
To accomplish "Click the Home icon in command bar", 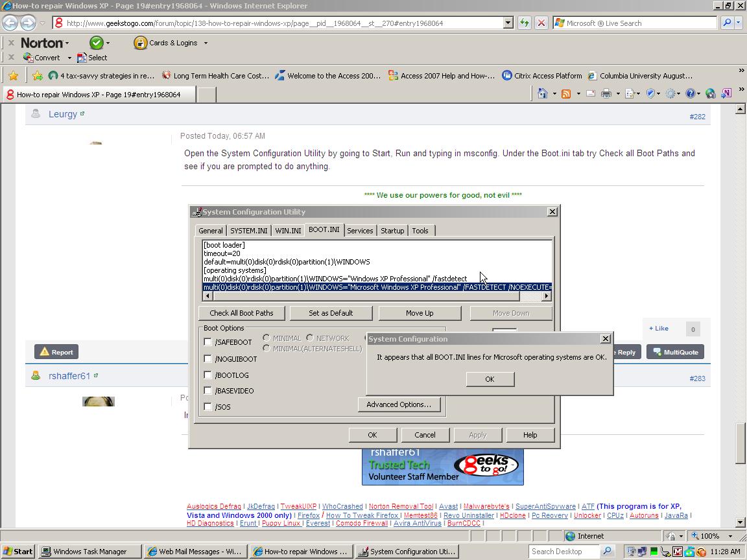I will click(x=542, y=94).
